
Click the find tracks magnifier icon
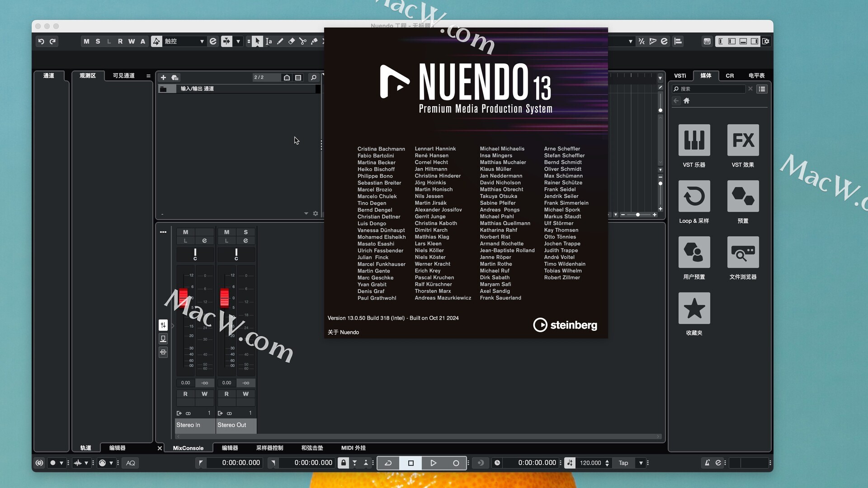coord(313,78)
